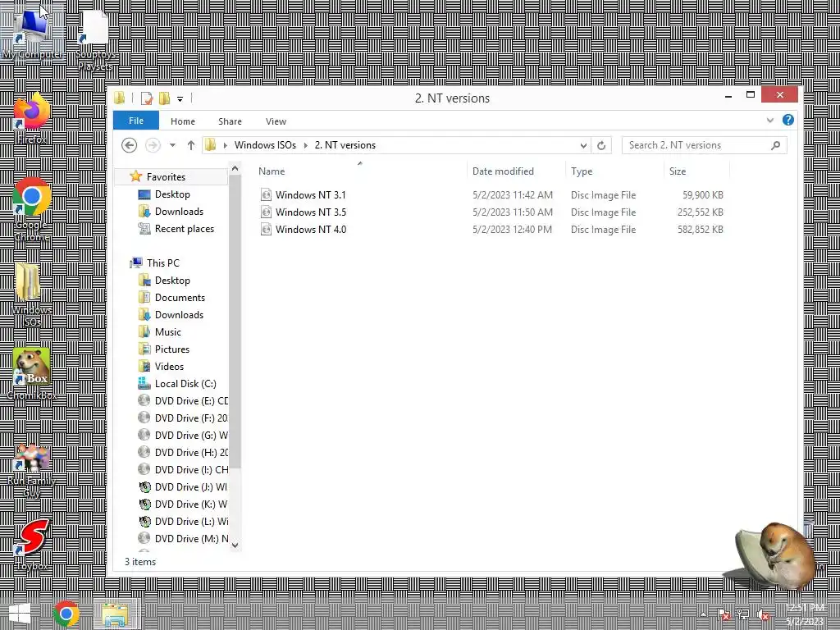Viewport: 840px width, 630px height.
Task: Open Music under This PC
Action: (167, 331)
